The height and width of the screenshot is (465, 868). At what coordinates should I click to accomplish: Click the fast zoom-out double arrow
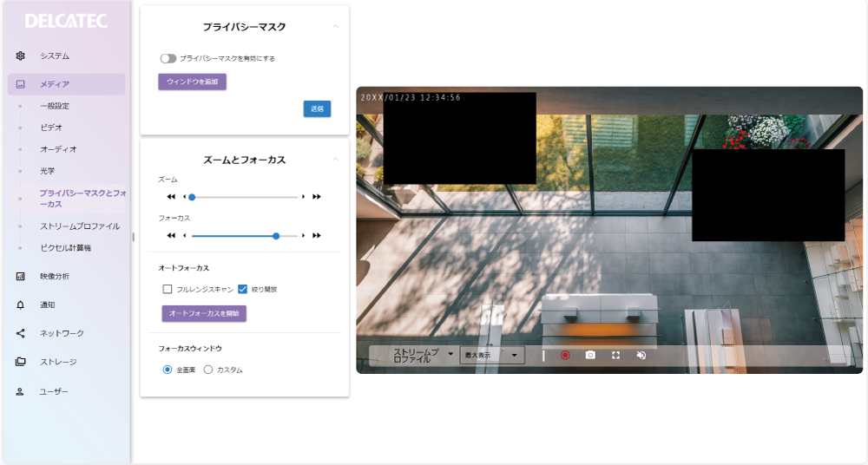tap(171, 197)
